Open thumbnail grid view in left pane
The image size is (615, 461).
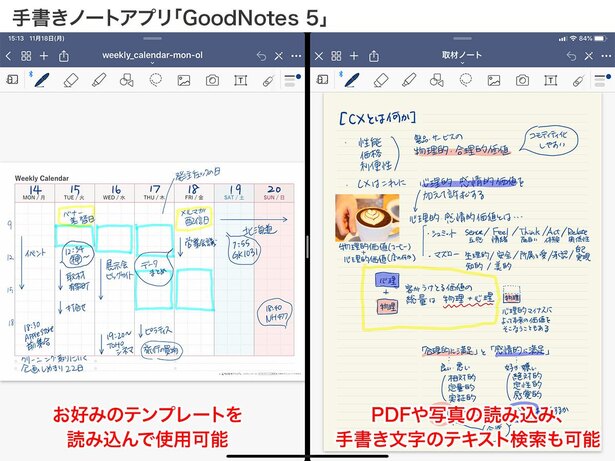pyautogui.click(x=26, y=56)
